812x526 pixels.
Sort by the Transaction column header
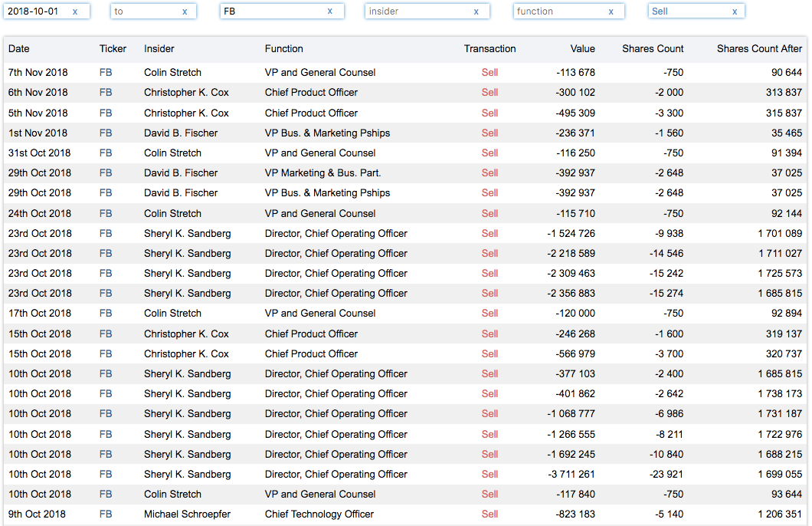[489, 49]
